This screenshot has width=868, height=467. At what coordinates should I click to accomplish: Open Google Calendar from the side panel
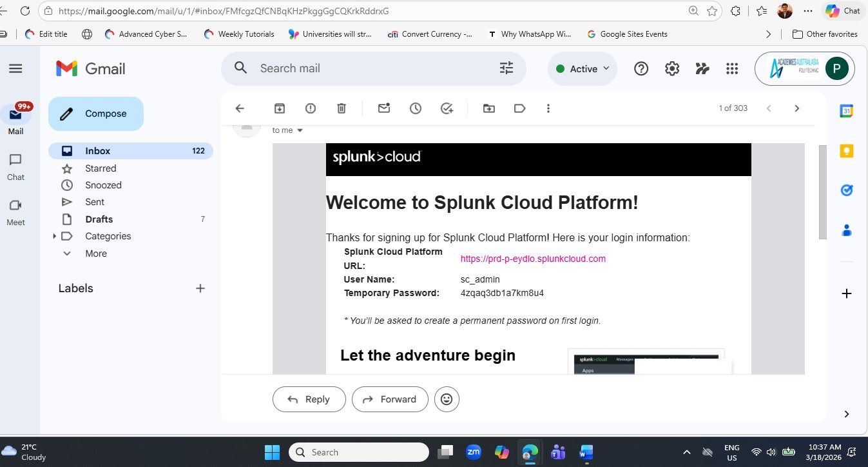846,110
